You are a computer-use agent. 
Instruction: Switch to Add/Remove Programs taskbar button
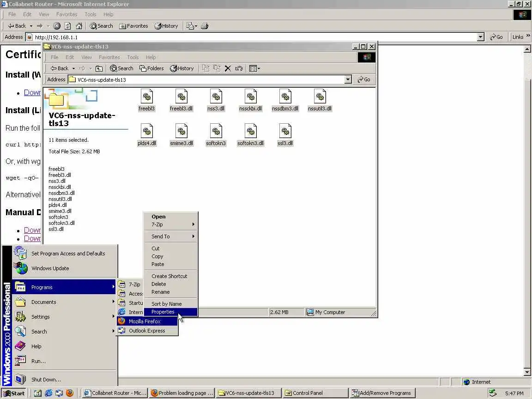(x=382, y=393)
